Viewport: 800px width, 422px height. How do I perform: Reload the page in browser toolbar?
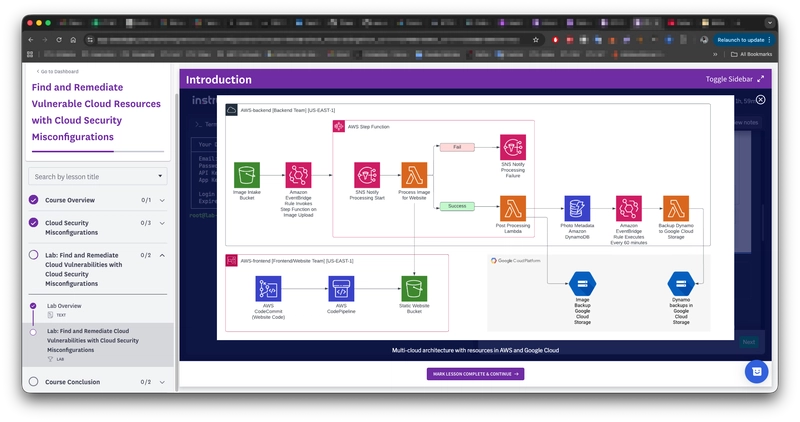point(59,40)
